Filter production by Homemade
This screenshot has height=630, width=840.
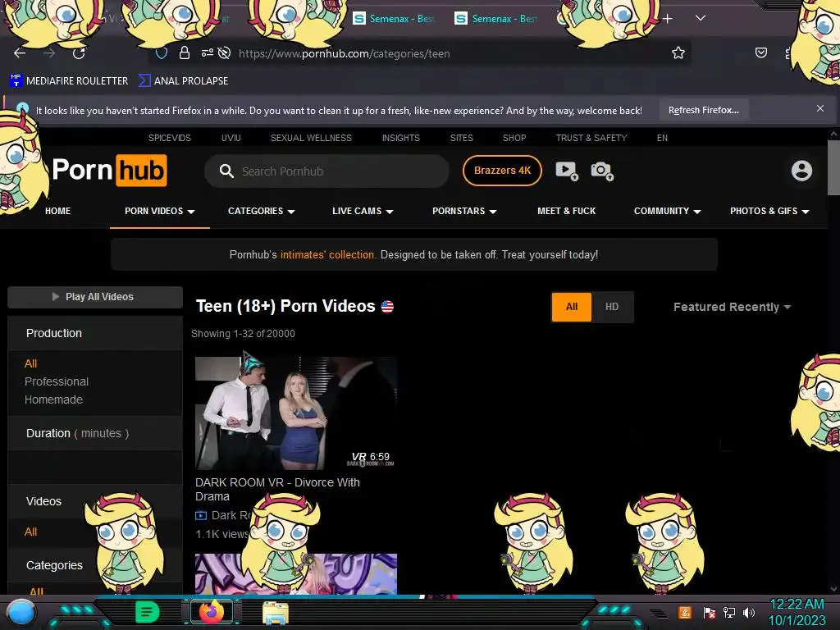click(x=53, y=399)
